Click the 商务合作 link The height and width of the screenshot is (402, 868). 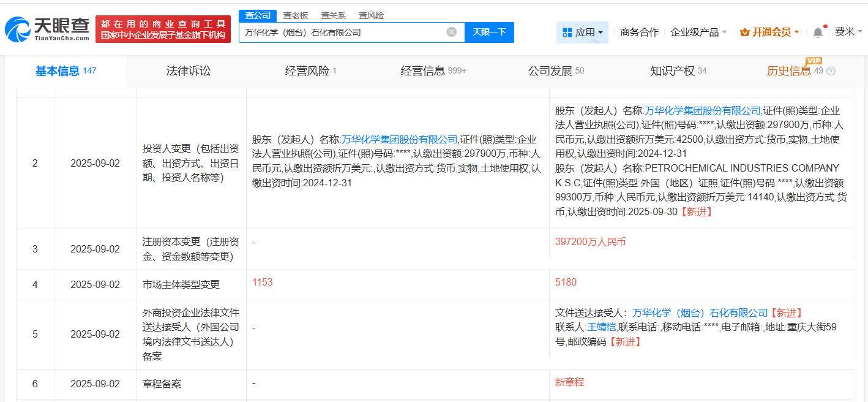(x=640, y=31)
